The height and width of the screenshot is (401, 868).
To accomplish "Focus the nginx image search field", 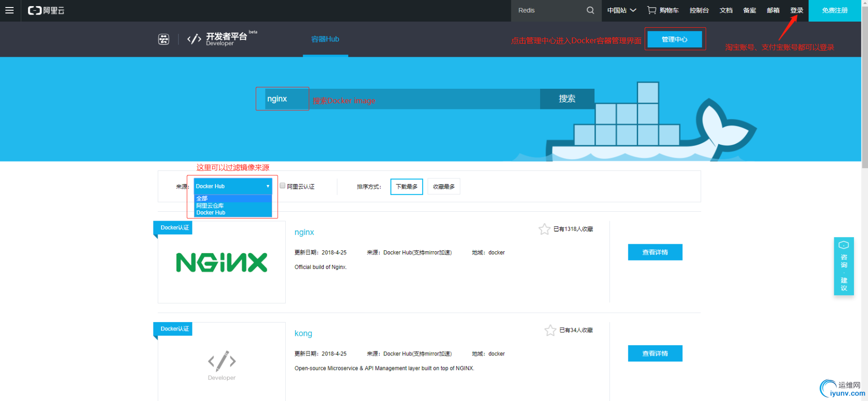I will click(402, 99).
